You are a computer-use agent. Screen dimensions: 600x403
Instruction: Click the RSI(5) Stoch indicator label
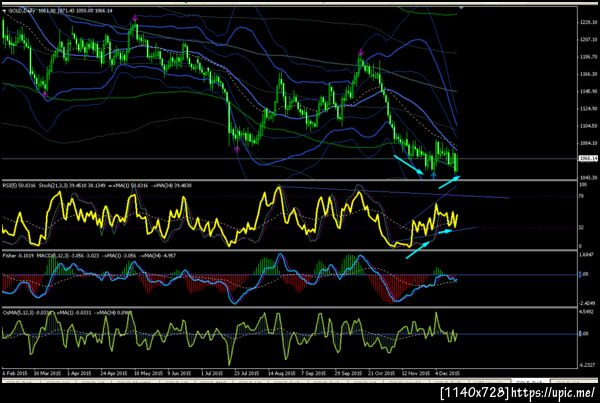(x=97, y=186)
